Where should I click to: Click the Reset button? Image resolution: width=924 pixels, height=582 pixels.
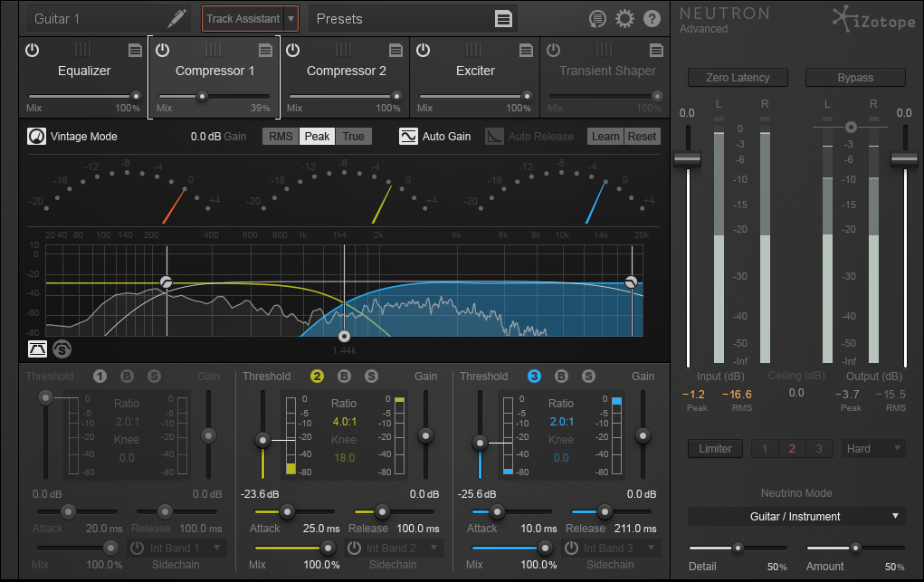click(642, 136)
